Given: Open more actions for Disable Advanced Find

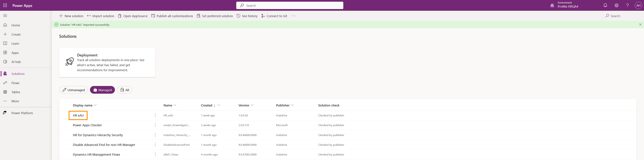Looking at the screenshot, I should click(155, 145).
